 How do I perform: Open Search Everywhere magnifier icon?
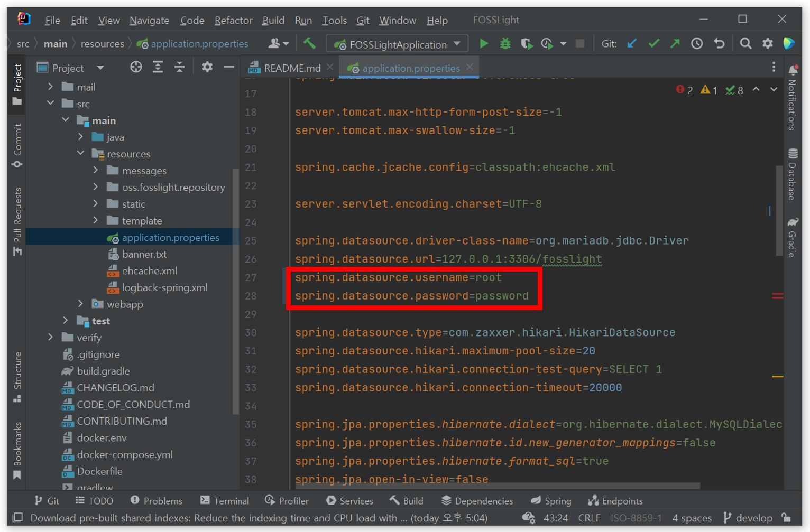(745, 44)
